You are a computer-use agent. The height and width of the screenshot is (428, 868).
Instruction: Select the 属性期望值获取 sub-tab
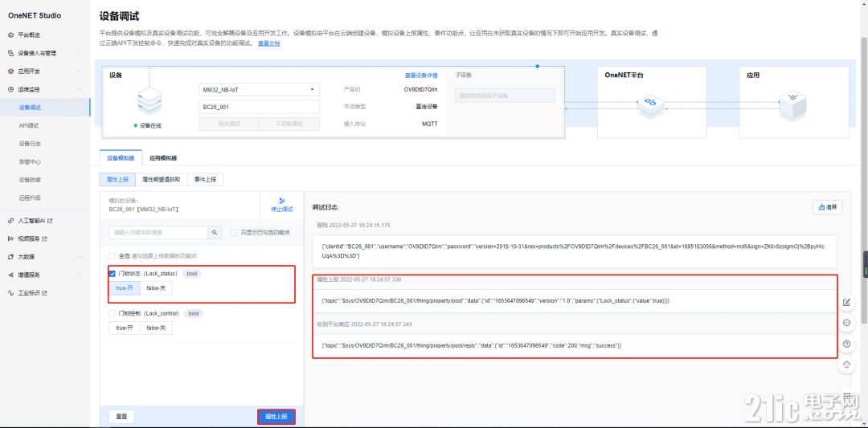[161, 179]
